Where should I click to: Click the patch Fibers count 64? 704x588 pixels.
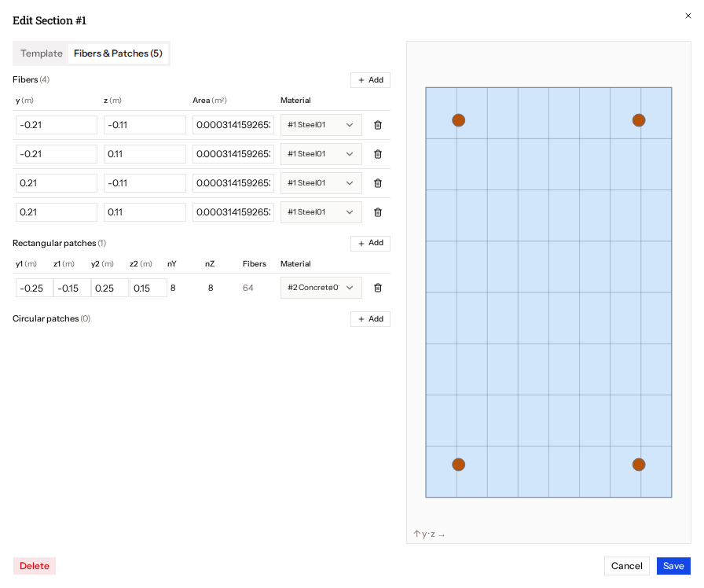click(247, 288)
